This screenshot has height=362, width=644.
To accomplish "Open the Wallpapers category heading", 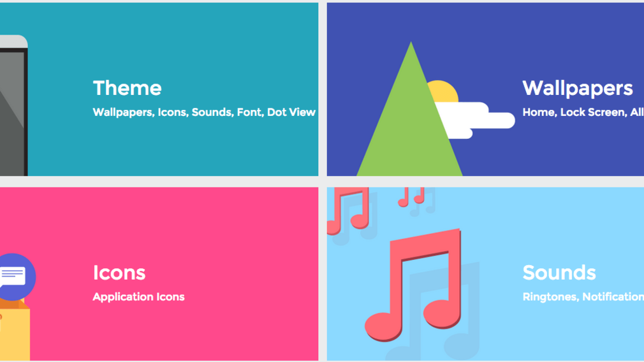I will [x=578, y=88].
